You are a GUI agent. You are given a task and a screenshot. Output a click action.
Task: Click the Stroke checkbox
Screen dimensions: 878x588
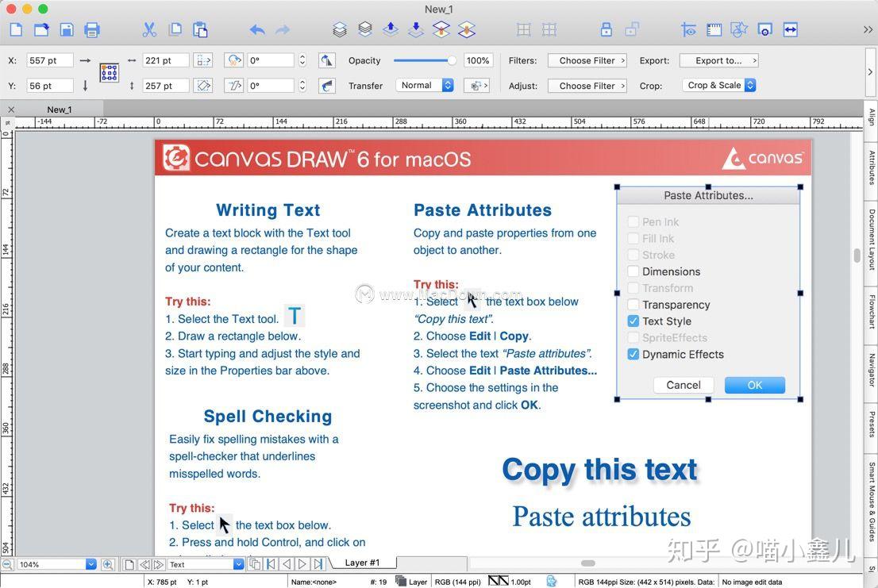coord(633,255)
